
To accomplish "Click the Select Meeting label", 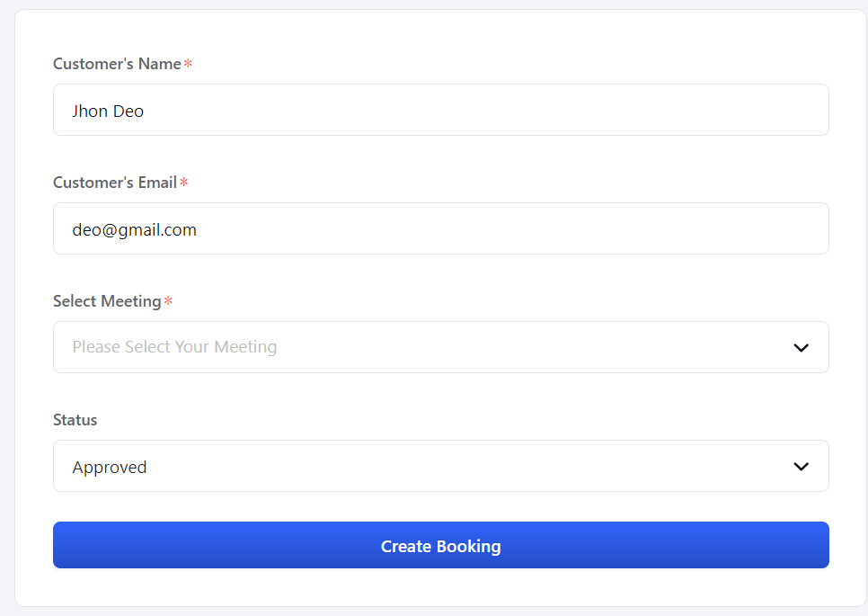I will point(105,300).
